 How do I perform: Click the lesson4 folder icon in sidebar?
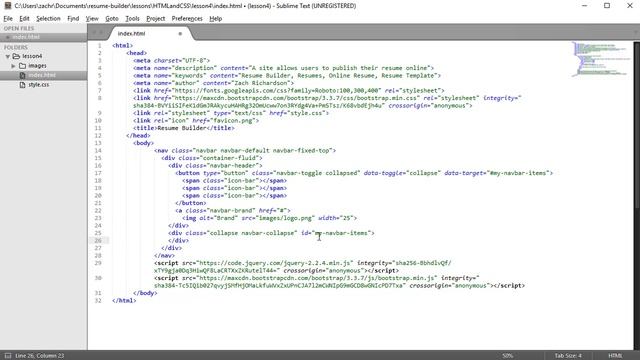coord(16,56)
